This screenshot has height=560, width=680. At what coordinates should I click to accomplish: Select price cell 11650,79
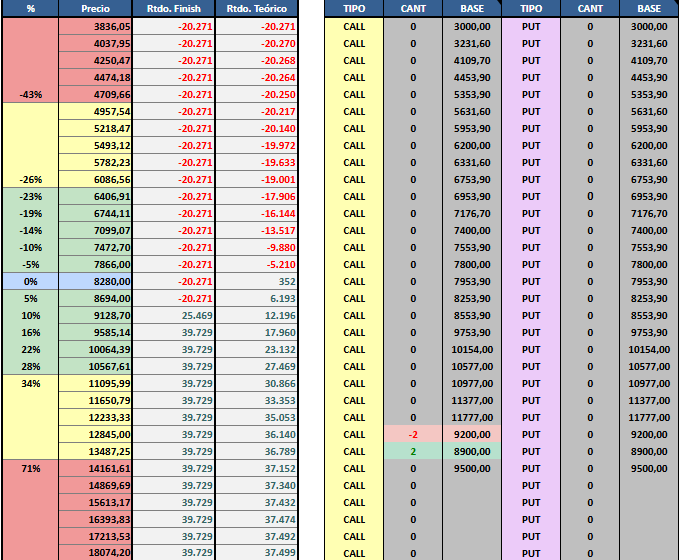pos(95,400)
